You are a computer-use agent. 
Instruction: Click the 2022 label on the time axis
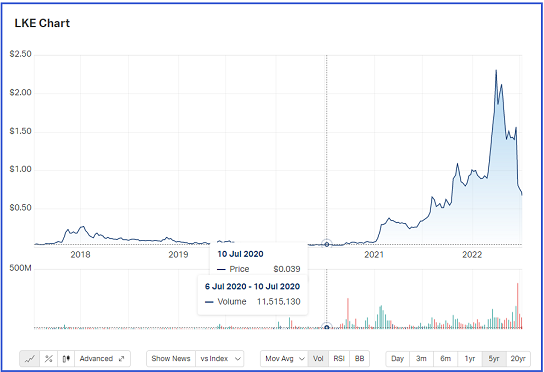(x=472, y=255)
